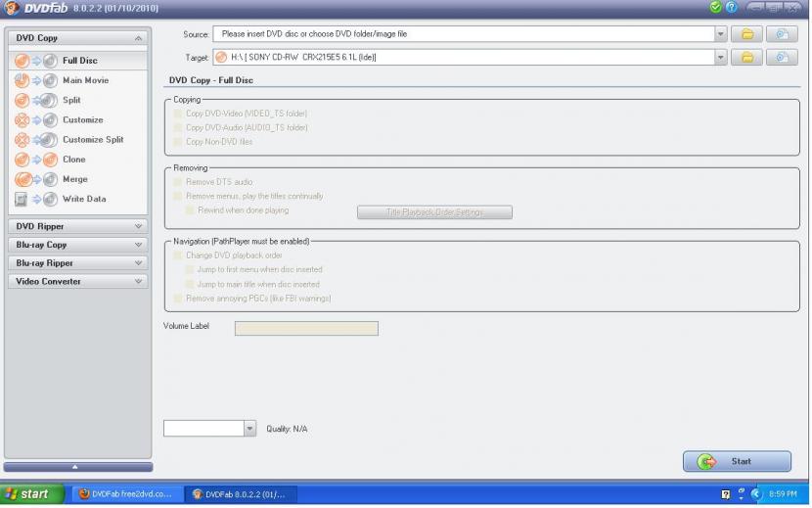This screenshot has height=508, width=812.
Task: Click the Source path field
Action: pyautogui.click(x=465, y=34)
